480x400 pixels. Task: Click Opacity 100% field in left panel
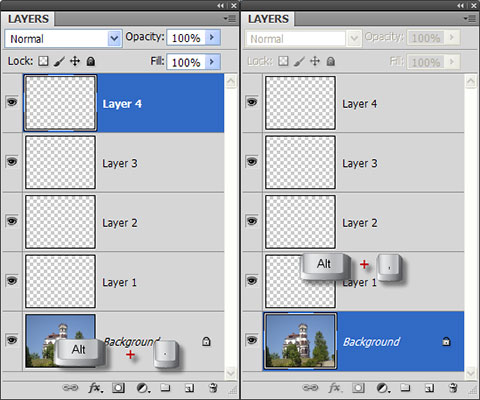pyautogui.click(x=186, y=37)
